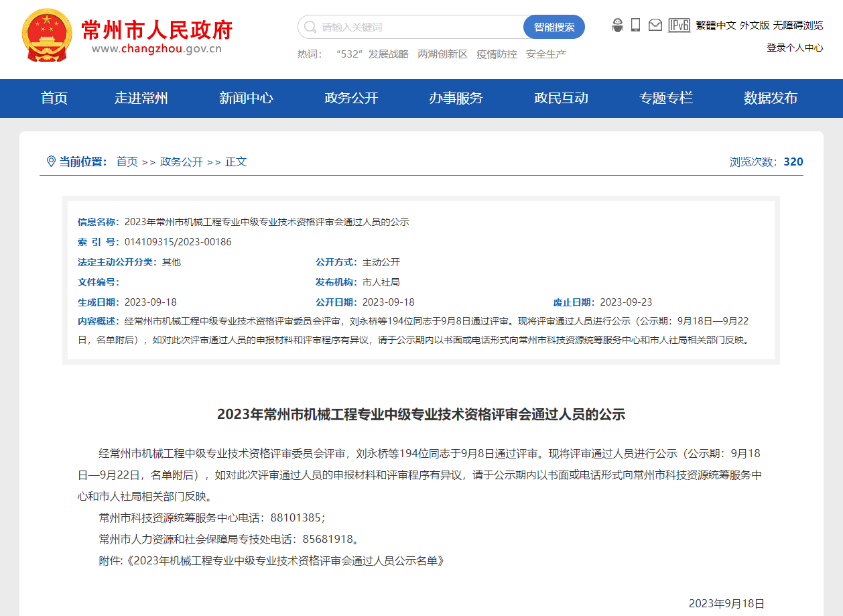Image resolution: width=843 pixels, height=616 pixels.
Task: Open the 首页 navigation menu item
Action: click(x=54, y=99)
